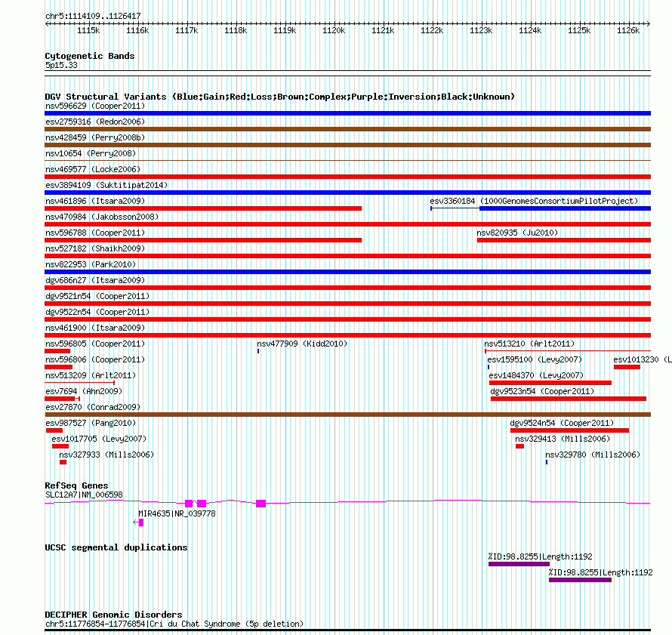
Task: Open variant nsv329780 (Mills2006) label
Action: 593,455
